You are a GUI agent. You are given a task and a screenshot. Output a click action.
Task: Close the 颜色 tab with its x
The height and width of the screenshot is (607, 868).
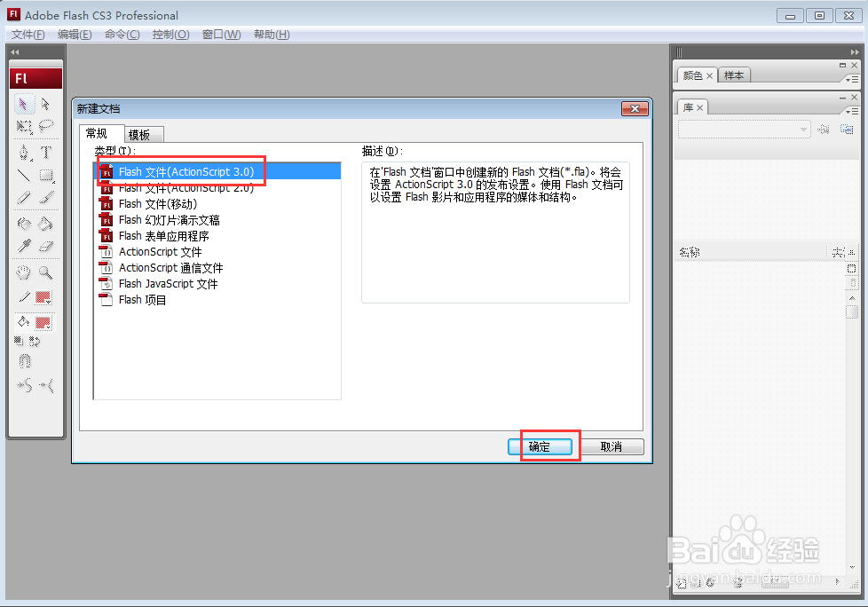click(x=710, y=75)
